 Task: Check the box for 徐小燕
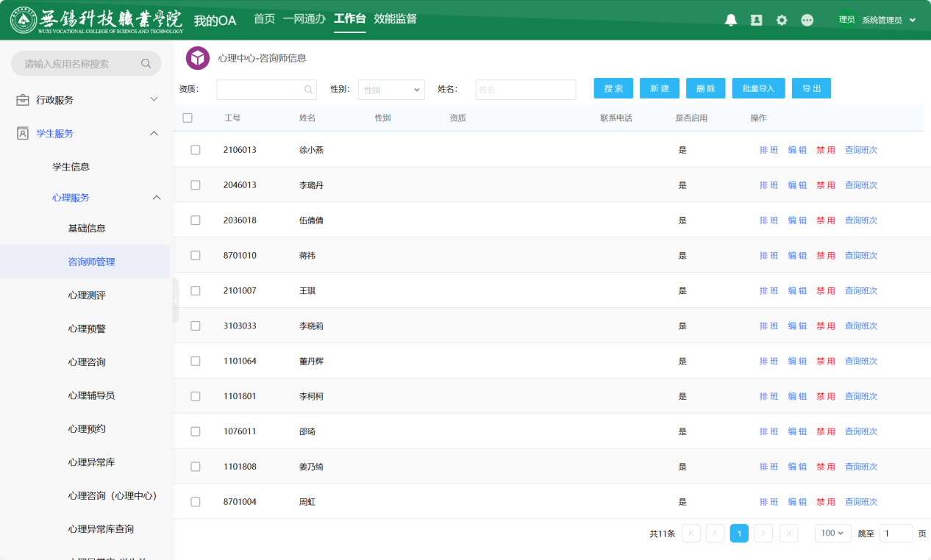(x=196, y=150)
